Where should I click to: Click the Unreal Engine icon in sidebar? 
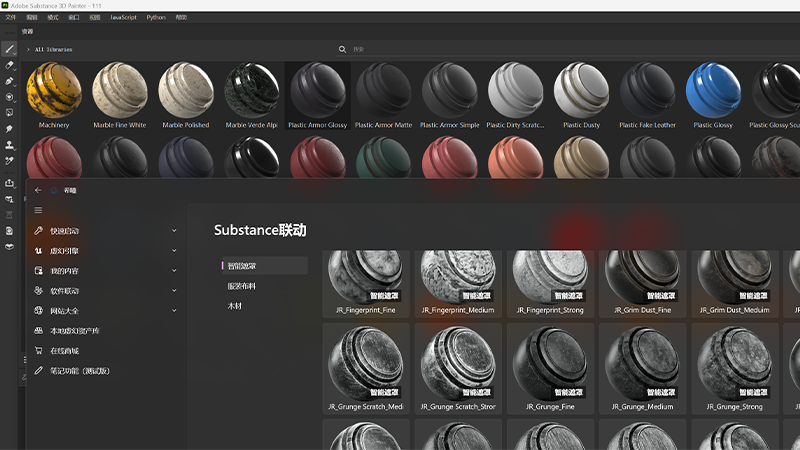pos(39,251)
